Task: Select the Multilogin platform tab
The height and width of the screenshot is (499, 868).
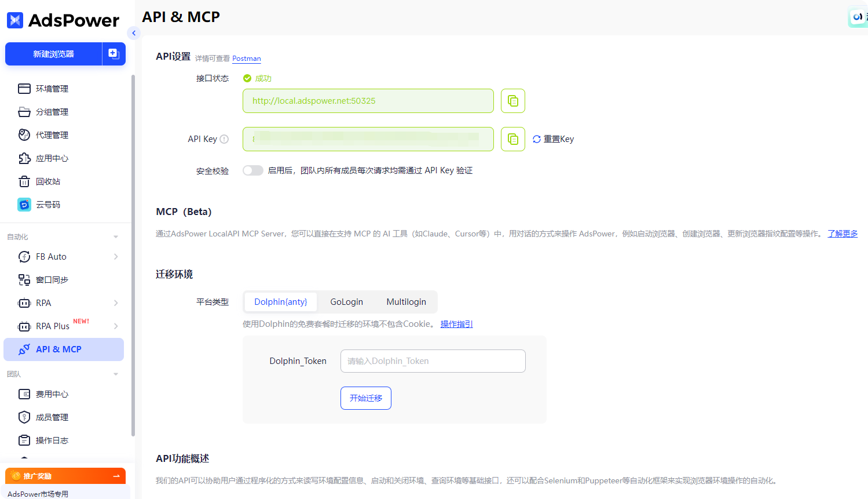Action: pyautogui.click(x=406, y=301)
